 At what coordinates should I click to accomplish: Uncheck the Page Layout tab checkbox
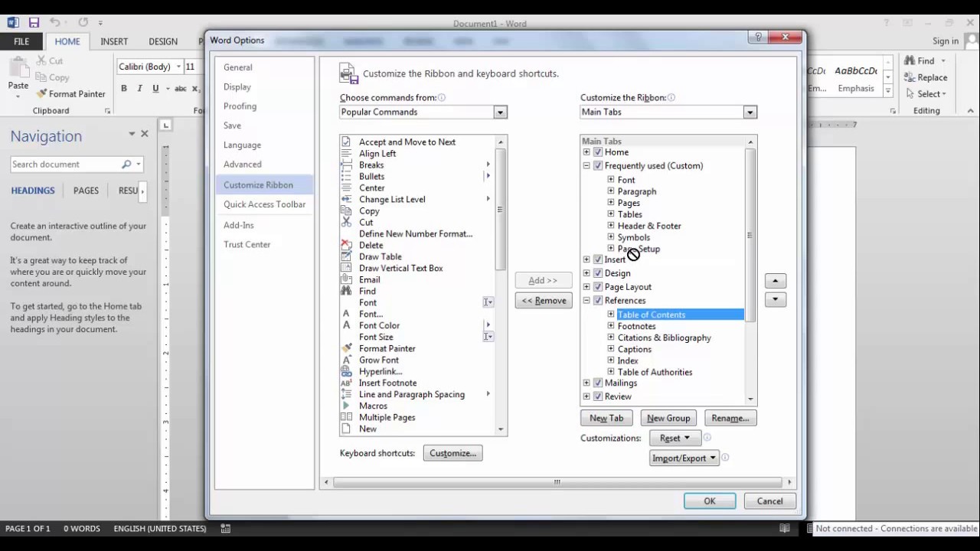tap(598, 287)
